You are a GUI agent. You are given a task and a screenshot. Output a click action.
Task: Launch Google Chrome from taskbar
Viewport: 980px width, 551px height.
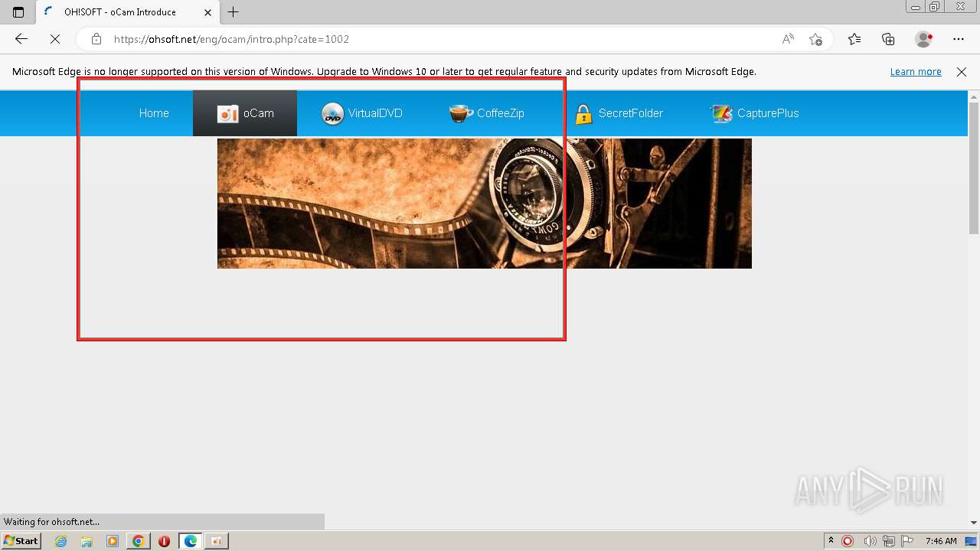pos(138,541)
